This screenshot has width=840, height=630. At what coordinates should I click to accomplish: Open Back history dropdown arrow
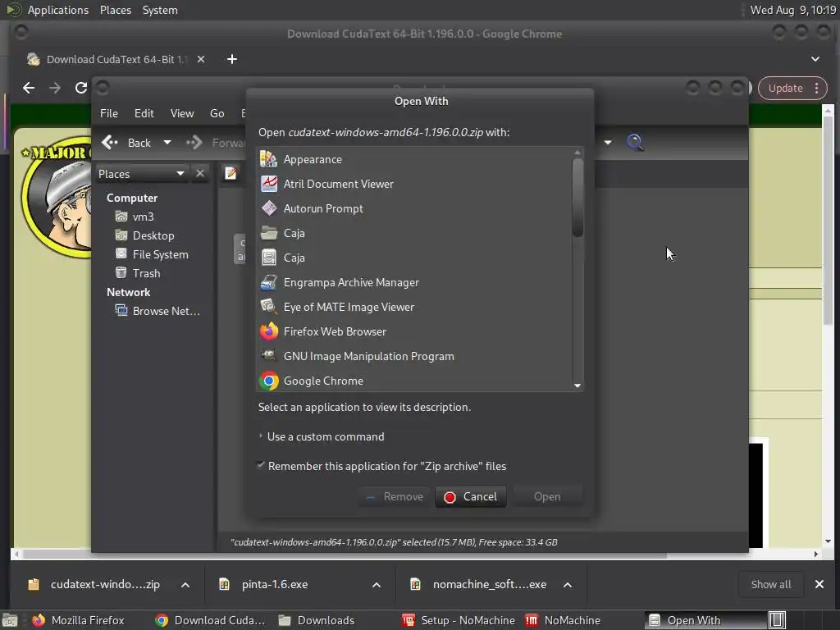(167, 143)
